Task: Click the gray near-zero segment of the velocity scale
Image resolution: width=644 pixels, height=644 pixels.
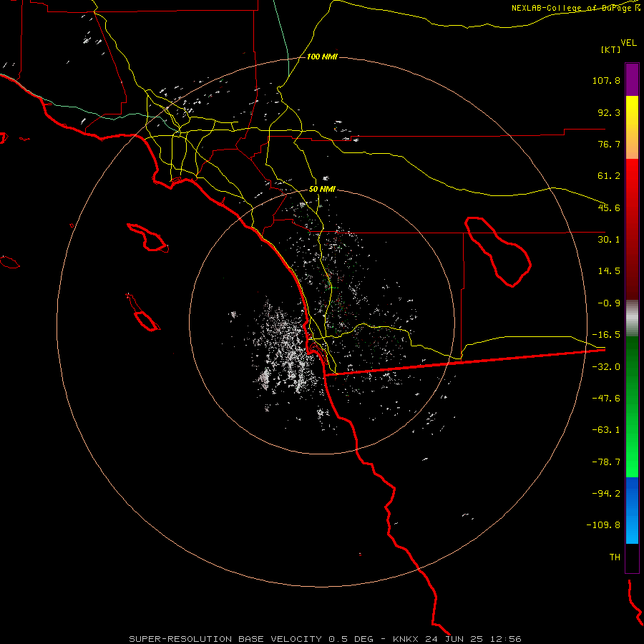Action: pos(632,318)
